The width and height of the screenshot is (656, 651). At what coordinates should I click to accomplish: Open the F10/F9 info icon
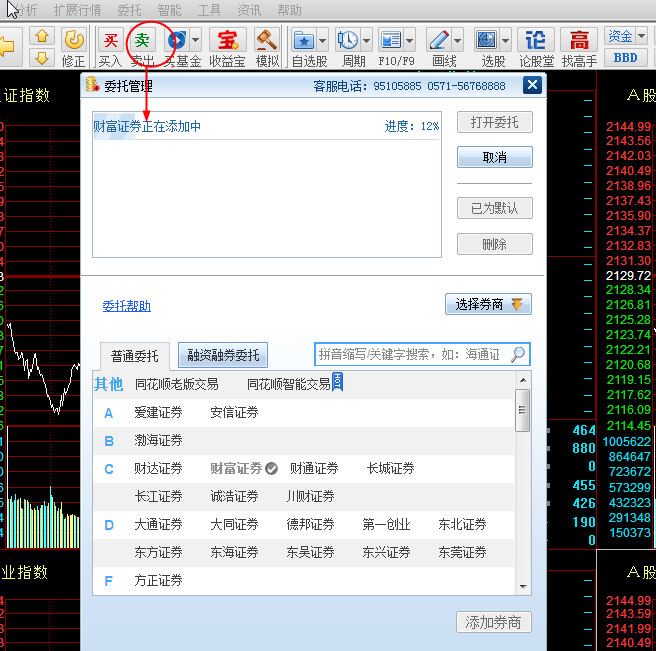[x=391, y=41]
